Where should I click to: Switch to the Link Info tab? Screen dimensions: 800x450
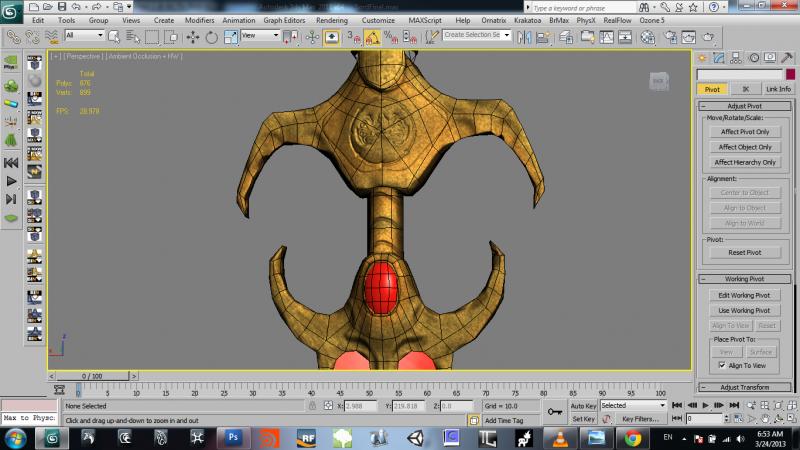[778, 89]
